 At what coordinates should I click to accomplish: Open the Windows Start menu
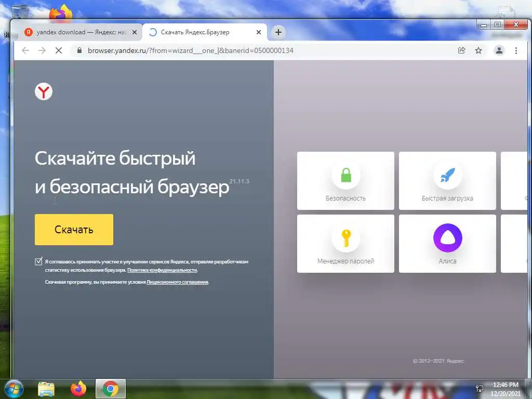click(x=14, y=389)
